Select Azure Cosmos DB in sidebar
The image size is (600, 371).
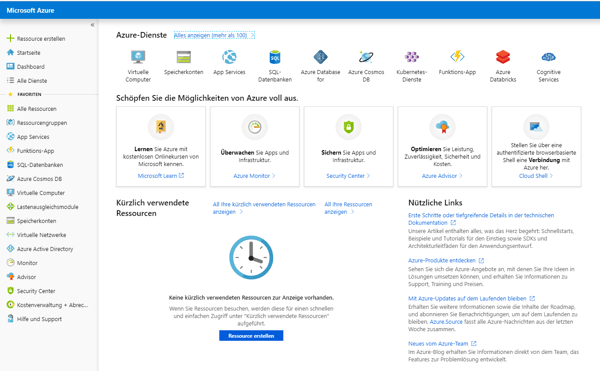click(x=39, y=179)
